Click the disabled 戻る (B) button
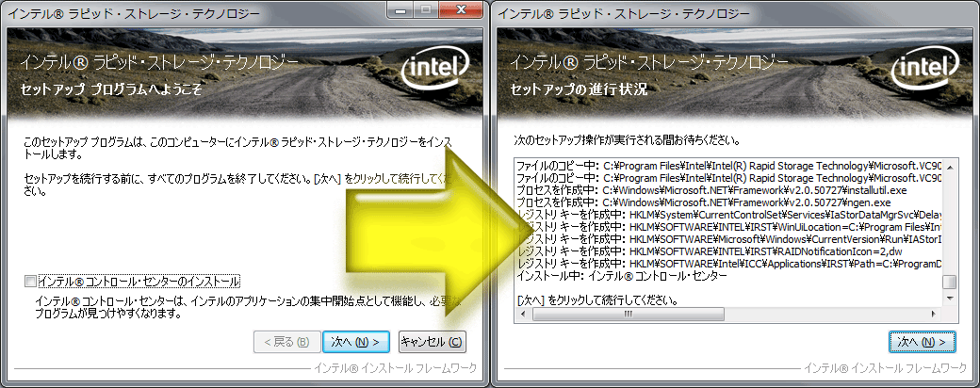The height and width of the screenshot is (388, 980). 286,342
